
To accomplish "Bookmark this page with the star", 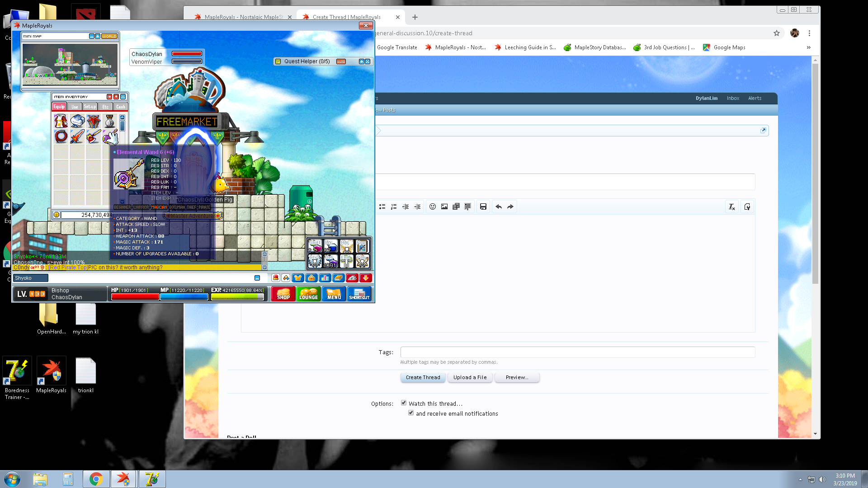I will pos(777,33).
